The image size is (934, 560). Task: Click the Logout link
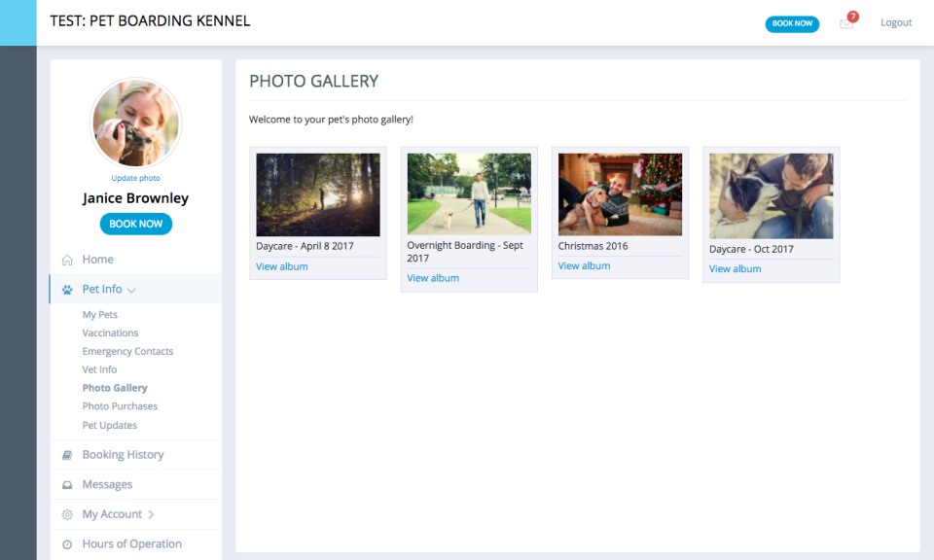(896, 22)
